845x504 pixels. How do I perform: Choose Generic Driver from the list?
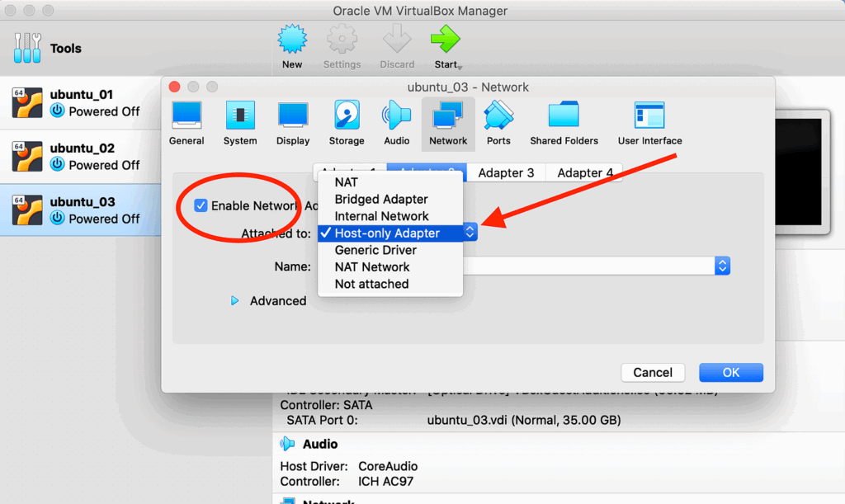coord(390,250)
